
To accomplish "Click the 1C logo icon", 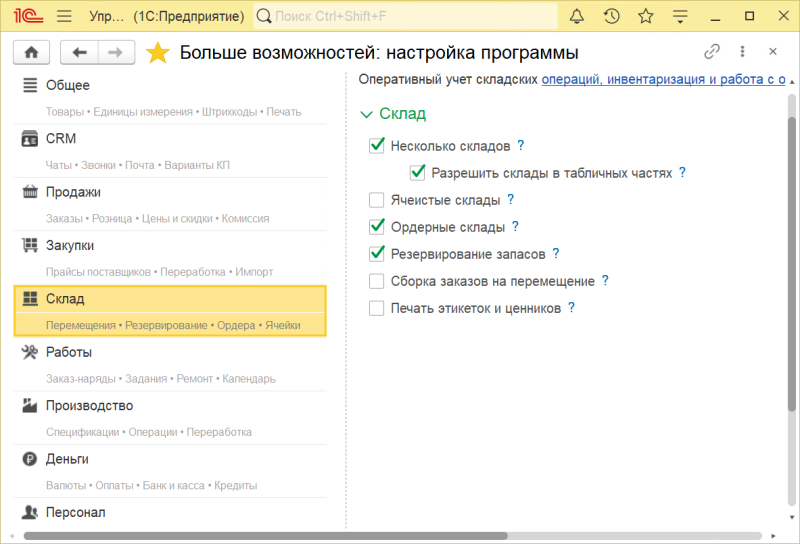I will coord(28,16).
